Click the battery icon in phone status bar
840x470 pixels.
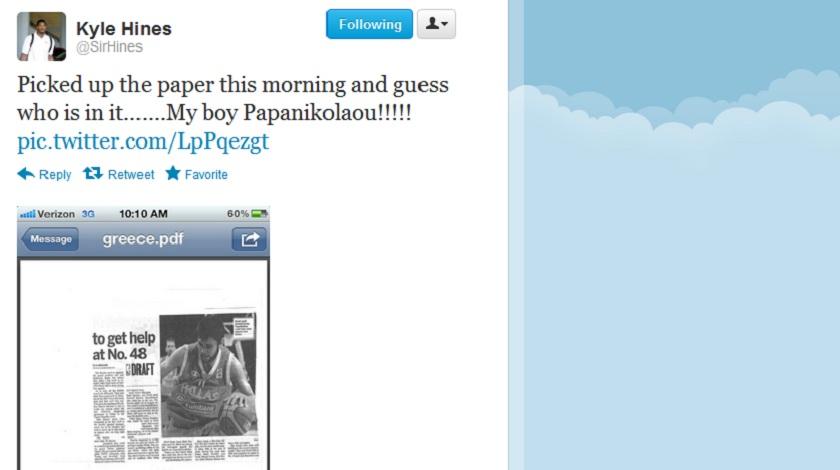pyautogui.click(x=259, y=214)
